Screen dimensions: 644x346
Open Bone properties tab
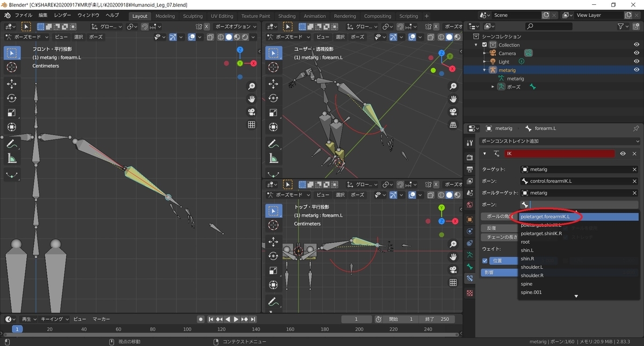coord(470,266)
